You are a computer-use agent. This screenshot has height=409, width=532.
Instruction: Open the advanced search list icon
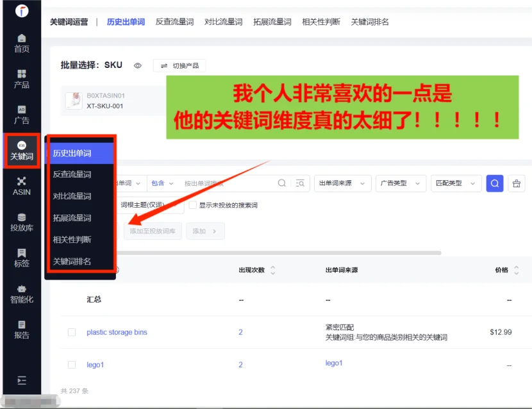pyautogui.click(x=300, y=183)
